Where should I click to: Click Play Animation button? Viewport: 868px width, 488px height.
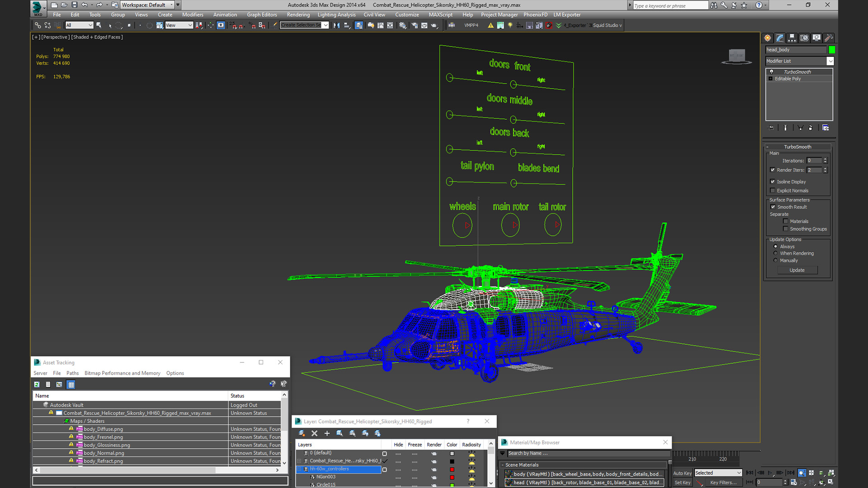pyautogui.click(x=770, y=473)
